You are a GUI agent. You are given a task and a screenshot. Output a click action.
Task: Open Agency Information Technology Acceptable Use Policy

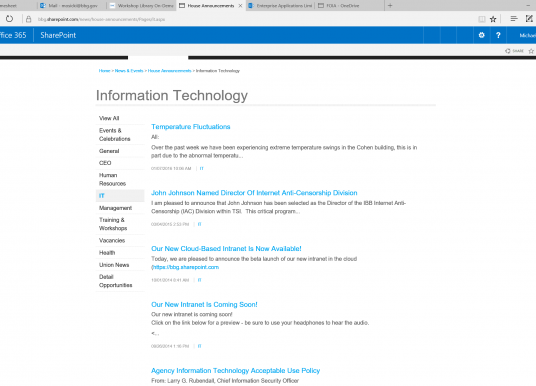(x=236, y=371)
